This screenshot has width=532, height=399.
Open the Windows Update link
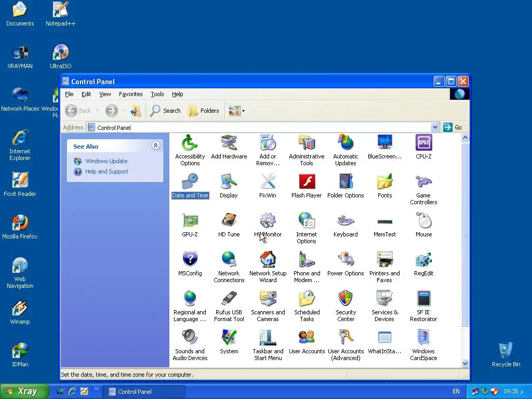point(106,161)
